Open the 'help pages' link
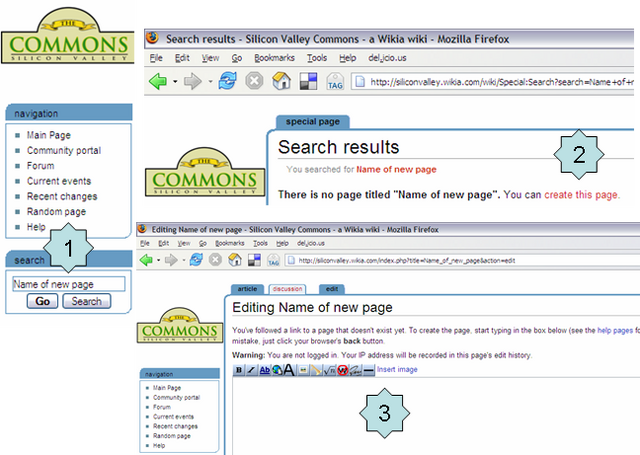This screenshot has width=640, height=455. point(615,331)
